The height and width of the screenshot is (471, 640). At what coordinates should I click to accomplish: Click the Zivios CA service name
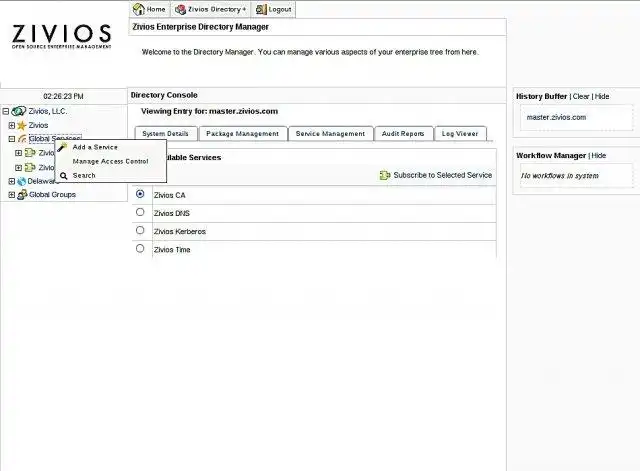pos(169,196)
